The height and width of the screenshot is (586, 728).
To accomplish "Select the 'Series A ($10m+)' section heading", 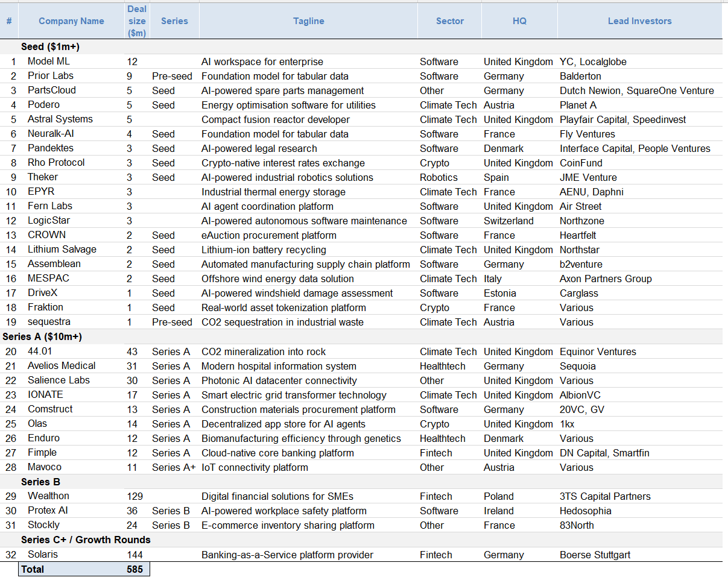I will [42, 337].
